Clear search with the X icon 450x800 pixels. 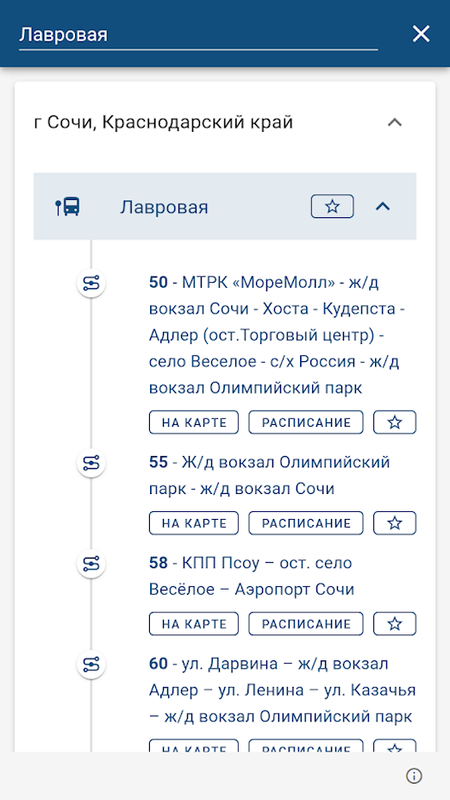(x=421, y=34)
